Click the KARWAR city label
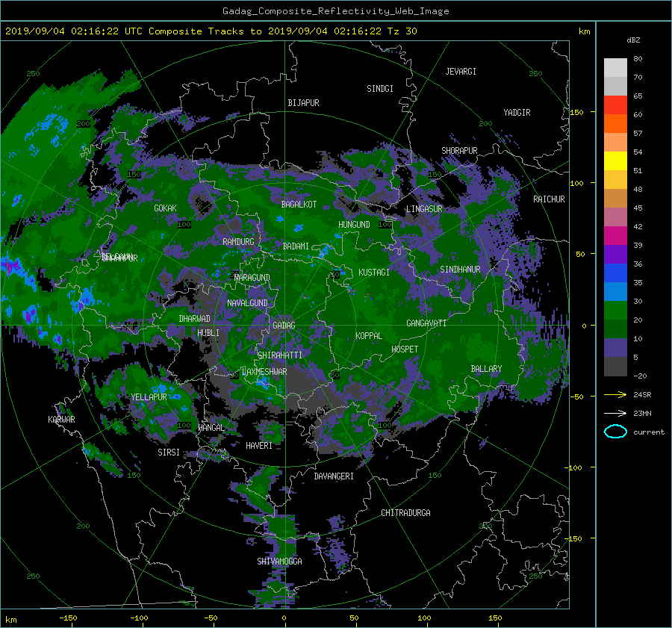Screen dimensions: 672x628 61,420
